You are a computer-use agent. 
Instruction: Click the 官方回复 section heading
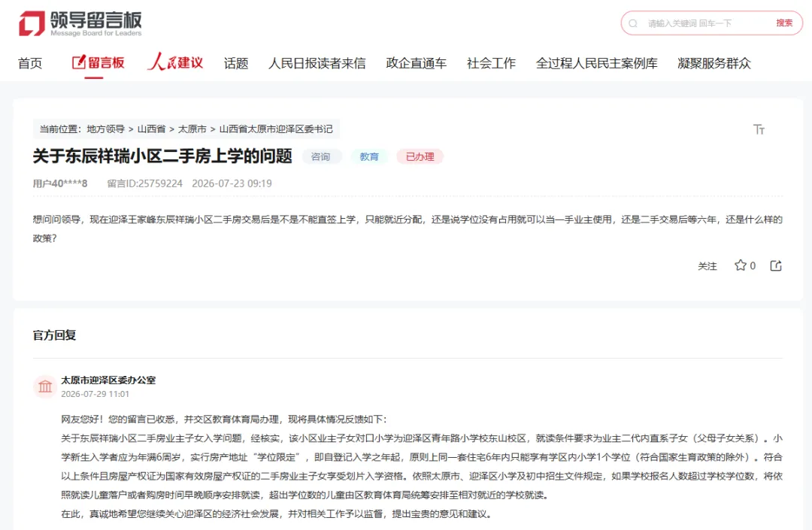(x=54, y=335)
